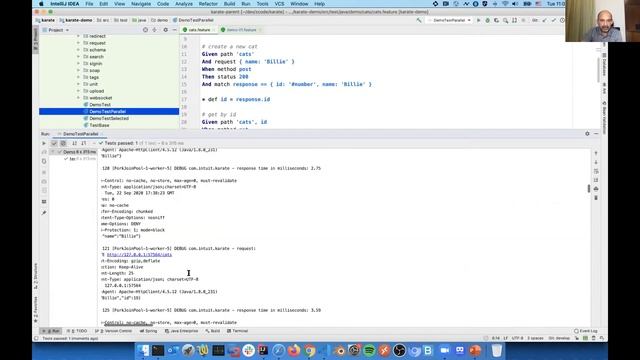
Task: Expand the signin folder
Action: click(78, 63)
